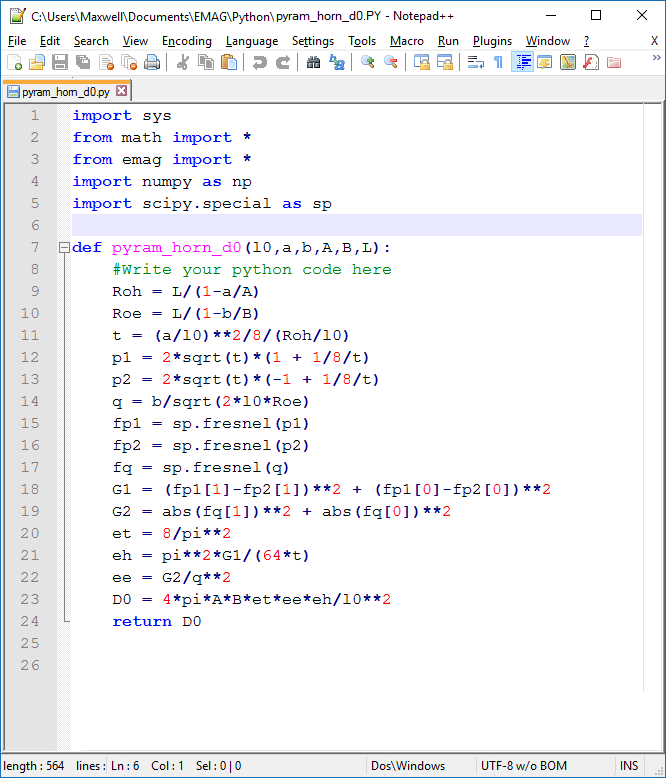Image resolution: width=666 pixels, height=778 pixels.
Task: Select the pyram_horn_d0.py document tab
Action: [65, 91]
